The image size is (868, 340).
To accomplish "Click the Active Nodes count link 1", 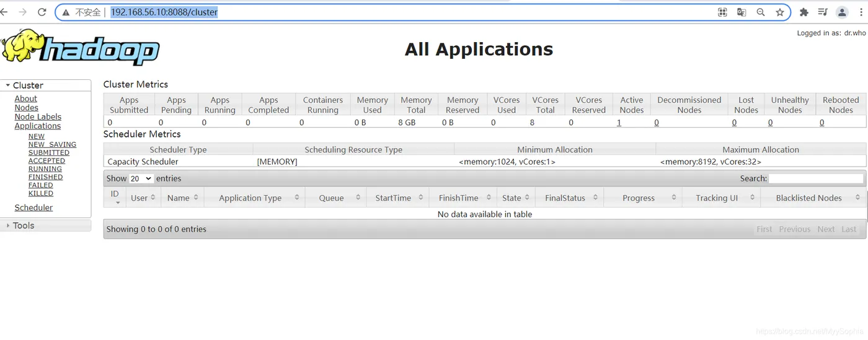I will pos(619,123).
